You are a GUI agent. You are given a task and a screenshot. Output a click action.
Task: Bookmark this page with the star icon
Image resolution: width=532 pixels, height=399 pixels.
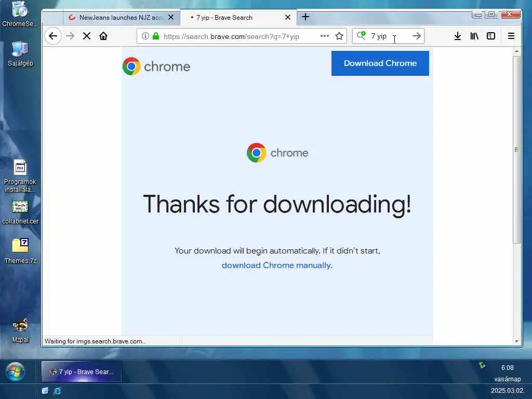pos(339,36)
